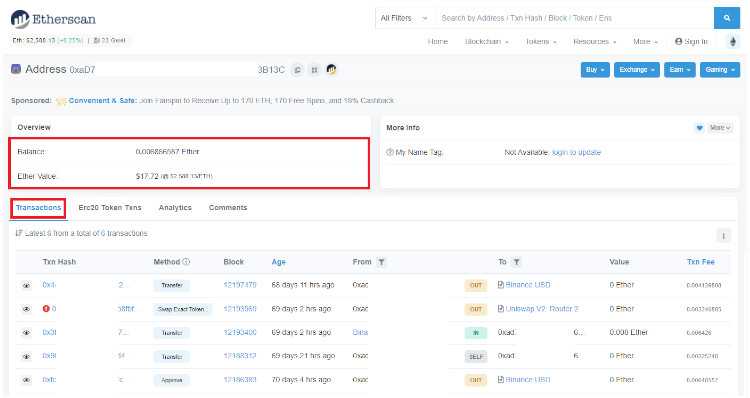This screenshot has width=750, height=398.
Task: Select the Transactions tab
Action: (x=38, y=208)
